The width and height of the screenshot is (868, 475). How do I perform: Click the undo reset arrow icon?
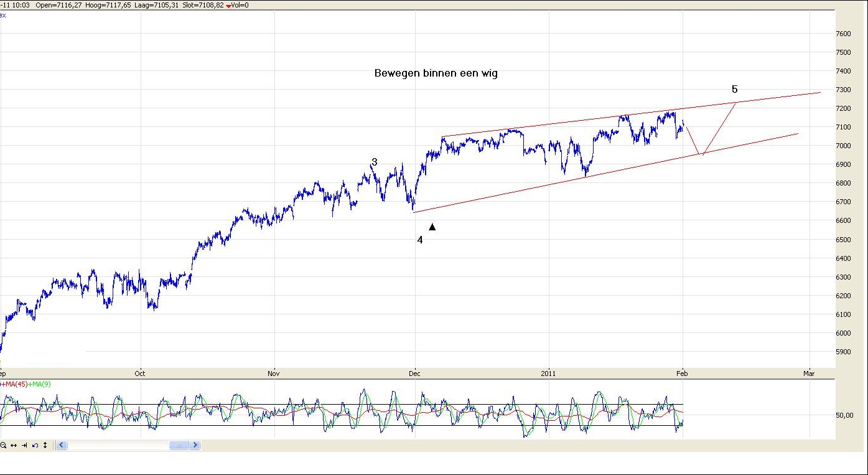35,445
